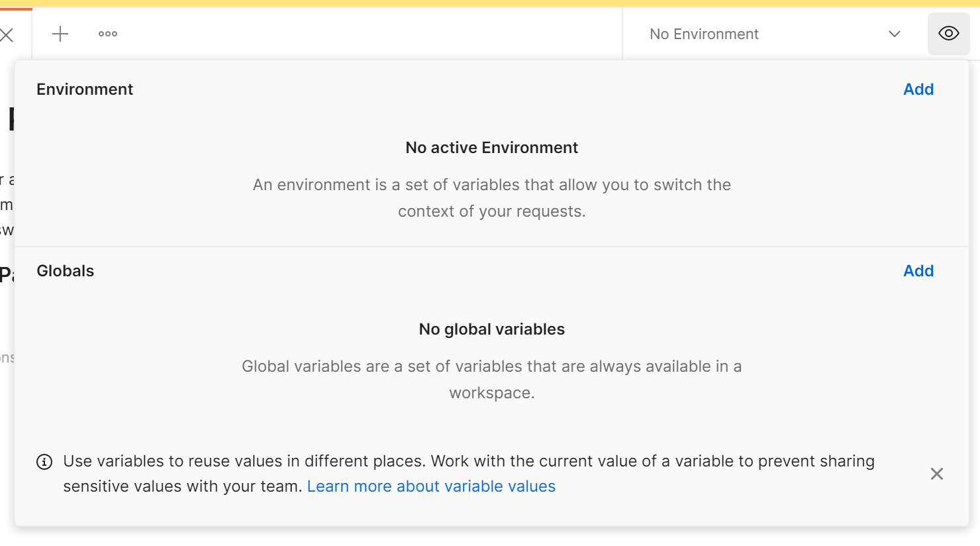The image size is (980, 546).
Task: Open the tab options ellipsis menu
Action: tap(108, 34)
